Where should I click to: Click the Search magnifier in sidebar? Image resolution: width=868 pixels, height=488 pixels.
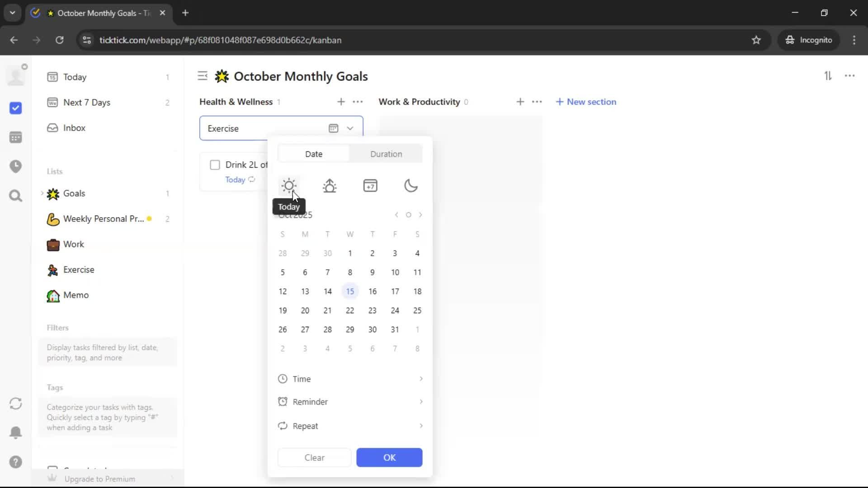(16, 196)
